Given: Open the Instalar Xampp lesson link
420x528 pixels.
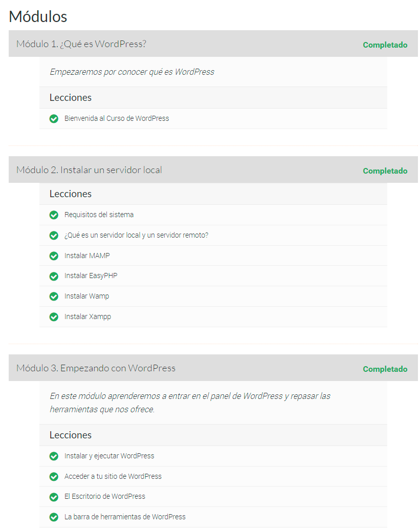Looking at the screenshot, I should pyautogui.click(x=87, y=317).
